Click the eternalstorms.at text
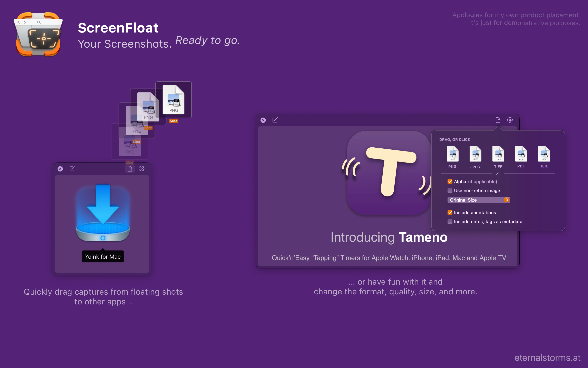This screenshot has height=368, width=588. tap(547, 358)
